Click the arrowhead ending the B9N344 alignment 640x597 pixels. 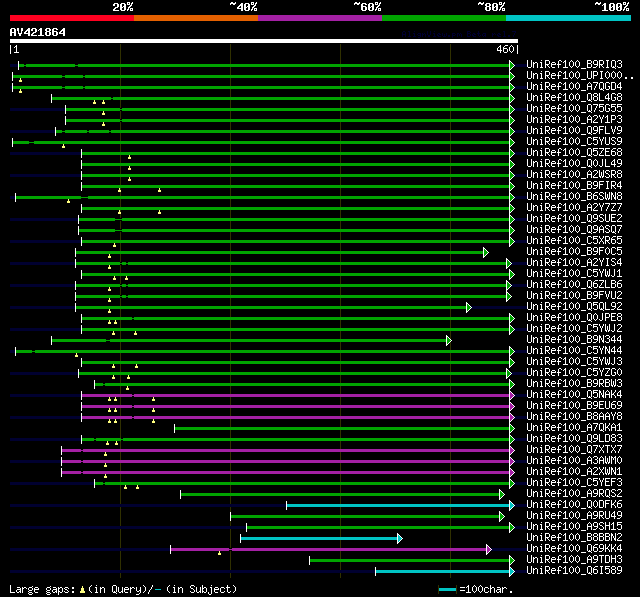click(x=449, y=340)
